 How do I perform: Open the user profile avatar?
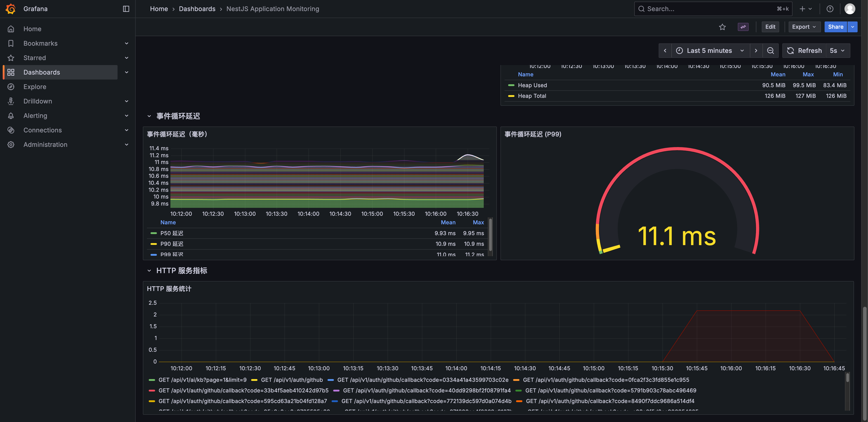click(849, 9)
